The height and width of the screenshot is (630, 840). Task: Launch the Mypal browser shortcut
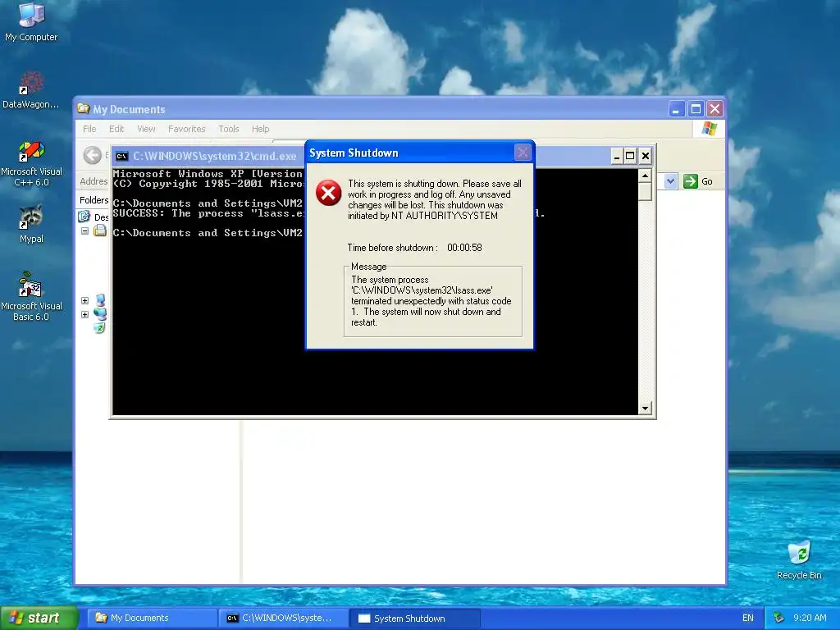pyautogui.click(x=31, y=224)
